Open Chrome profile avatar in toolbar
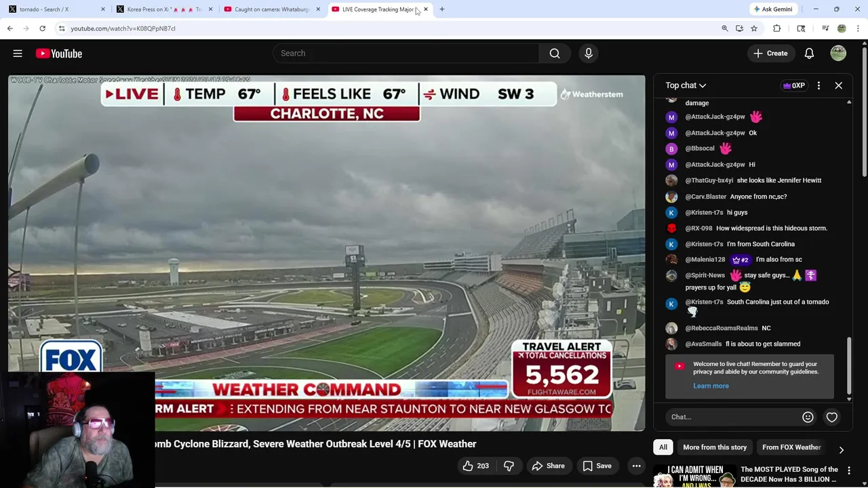Screen dimensions: 868x488 point(842,28)
